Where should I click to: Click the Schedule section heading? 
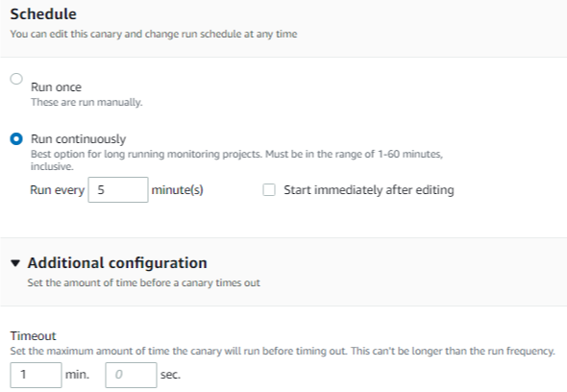[x=43, y=14]
